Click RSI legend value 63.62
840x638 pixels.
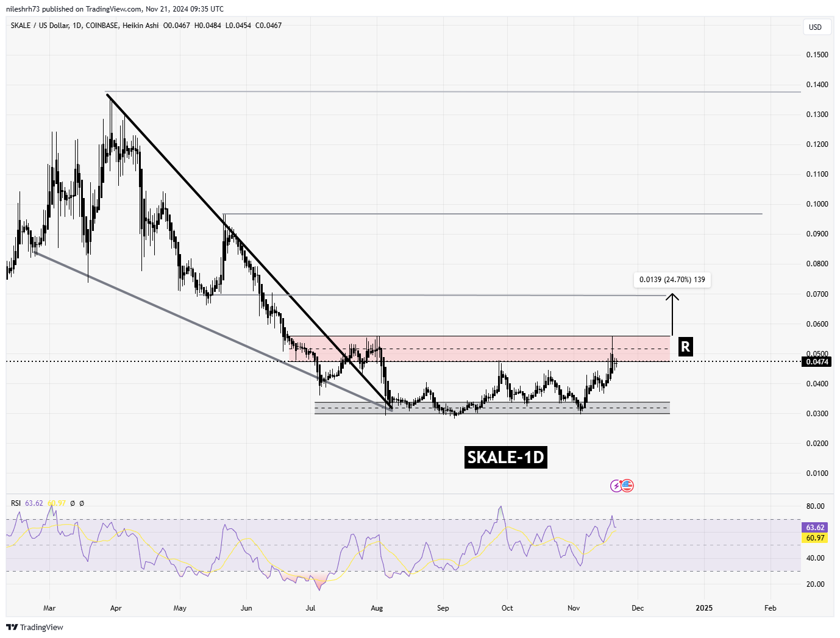[x=34, y=503]
